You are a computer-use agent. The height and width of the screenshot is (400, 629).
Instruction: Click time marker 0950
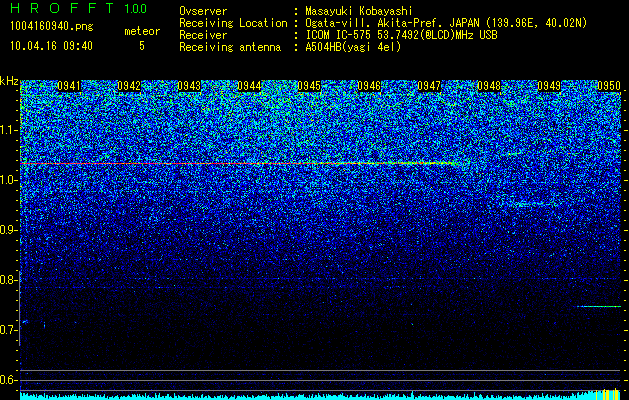tap(609, 86)
